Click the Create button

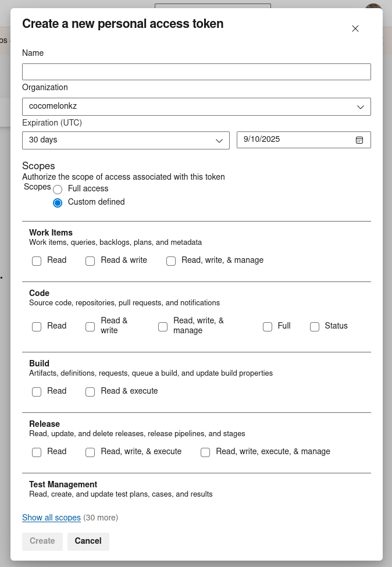(x=42, y=541)
